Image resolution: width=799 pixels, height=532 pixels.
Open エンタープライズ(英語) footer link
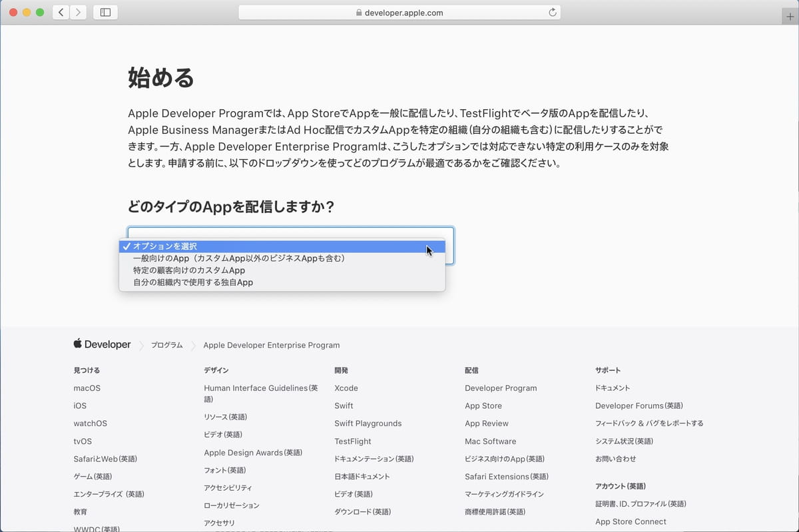click(109, 494)
